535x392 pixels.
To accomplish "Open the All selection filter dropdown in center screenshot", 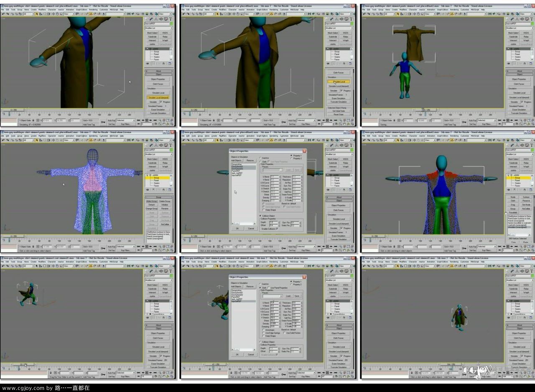I will point(209,140).
